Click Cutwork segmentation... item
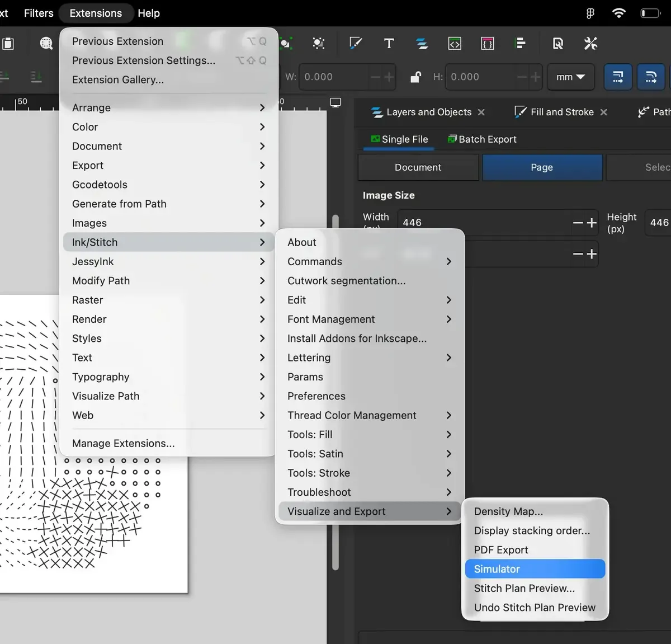Viewport: 671px width, 644px height. click(x=370, y=281)
